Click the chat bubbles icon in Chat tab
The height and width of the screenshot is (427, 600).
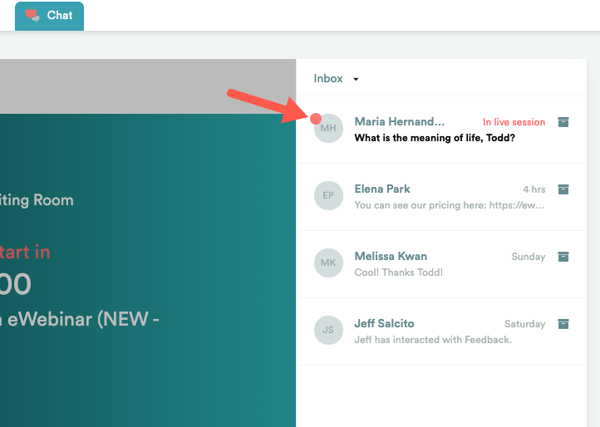[33, 15]
